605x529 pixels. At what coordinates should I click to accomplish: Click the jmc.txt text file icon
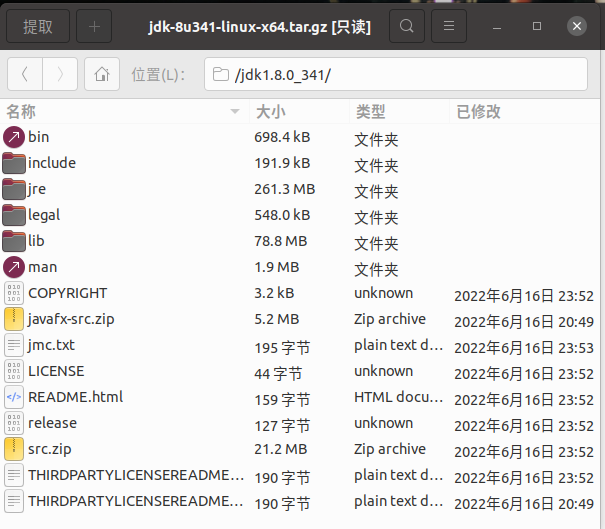[x=14, y=345]
